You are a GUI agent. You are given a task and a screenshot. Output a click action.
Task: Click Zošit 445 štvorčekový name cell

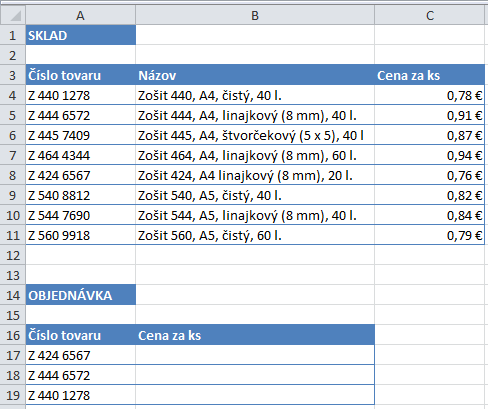coord(255,135)
